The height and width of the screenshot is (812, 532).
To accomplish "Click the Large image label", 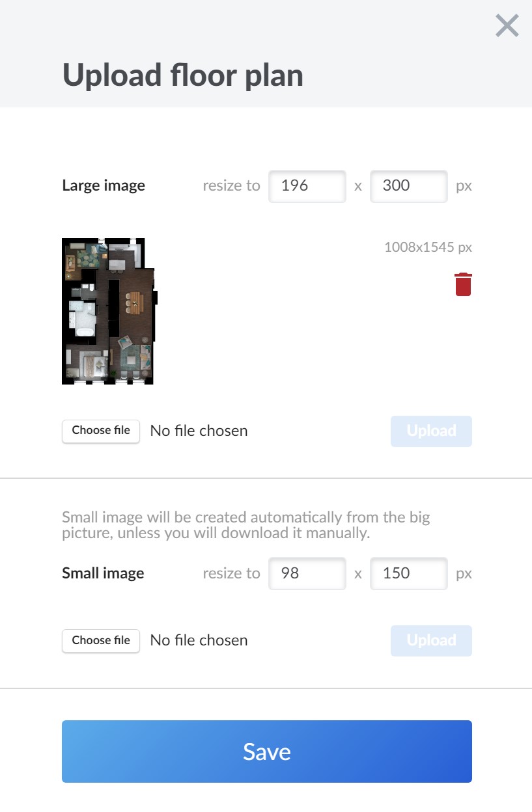I will point(104,186).
